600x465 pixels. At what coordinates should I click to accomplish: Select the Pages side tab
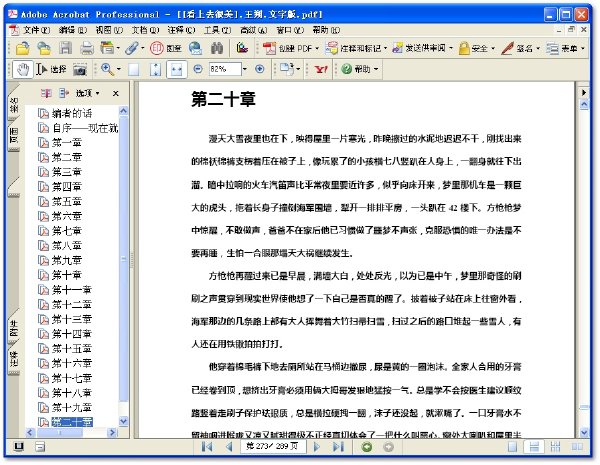(13, 135)
